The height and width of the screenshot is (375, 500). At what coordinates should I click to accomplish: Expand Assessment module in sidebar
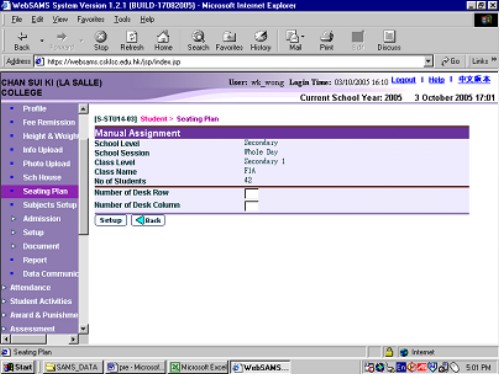32,329
